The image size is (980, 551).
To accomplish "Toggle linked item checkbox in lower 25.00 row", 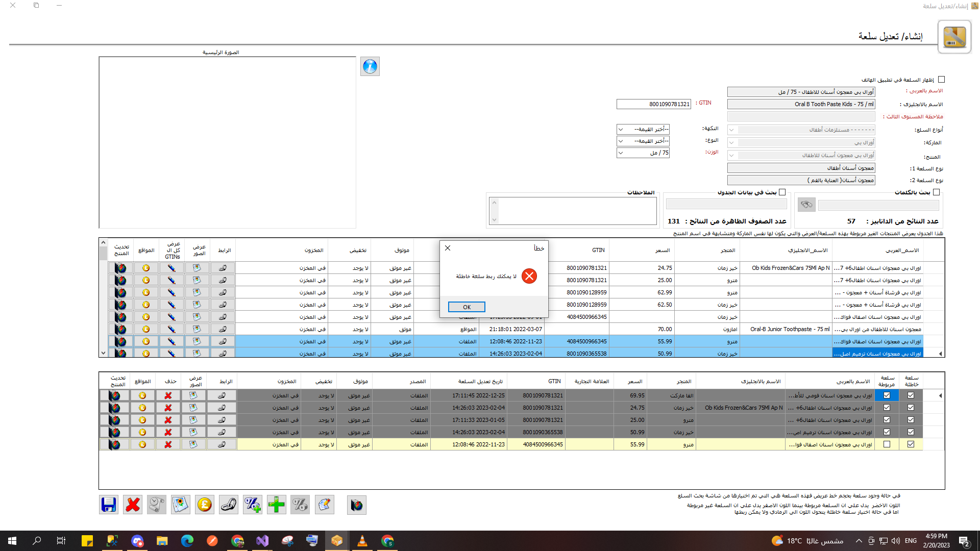I will point(887,420).
